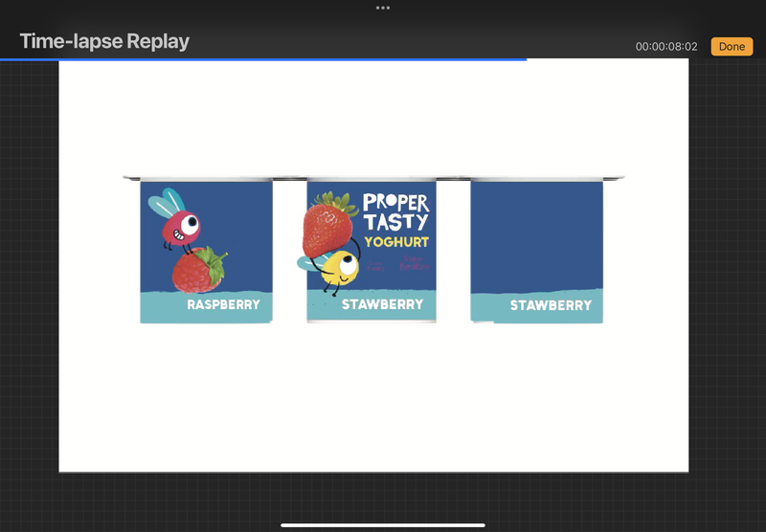Click the STAWBERRY label on the right pot
766x532 pixels.
click(x=550, y=306)
